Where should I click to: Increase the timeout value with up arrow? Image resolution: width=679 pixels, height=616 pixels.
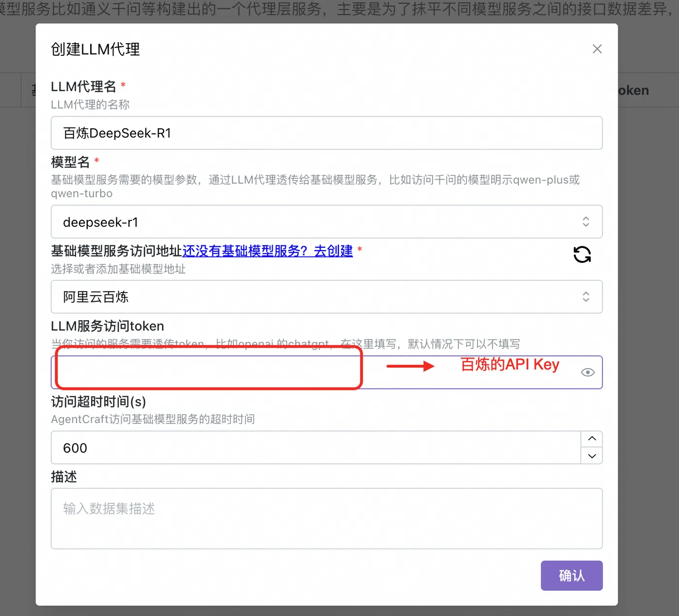592,439
